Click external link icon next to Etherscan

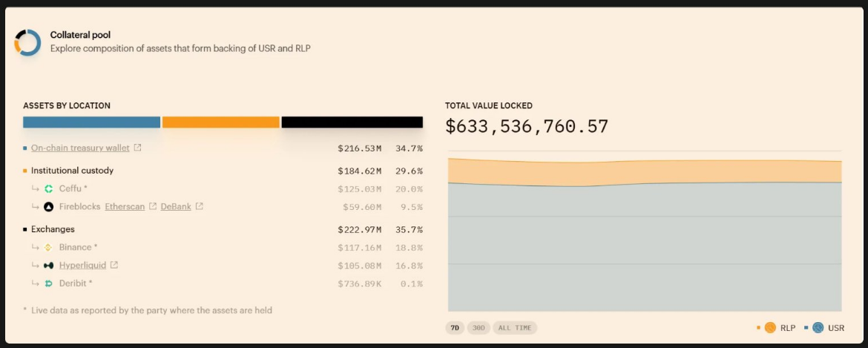point(153,206)
